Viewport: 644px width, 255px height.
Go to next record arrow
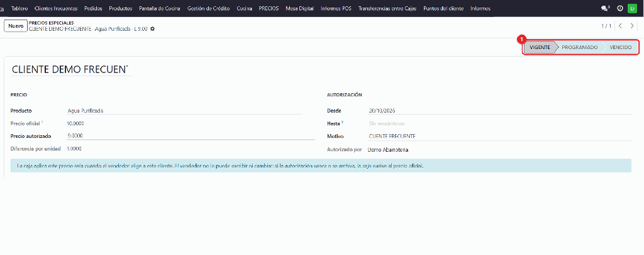pos(631,26)
